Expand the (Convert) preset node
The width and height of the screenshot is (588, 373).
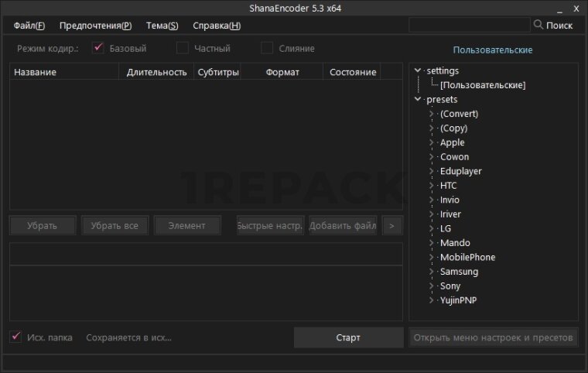click(x=432, y=114)
